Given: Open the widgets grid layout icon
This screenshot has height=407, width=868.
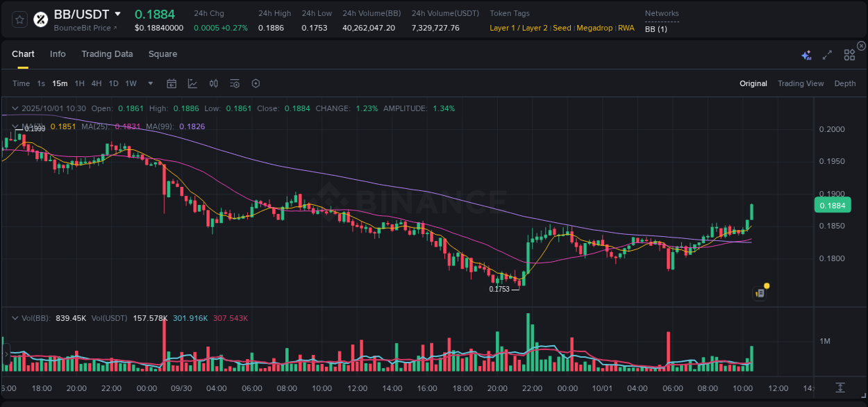Looking at the screenshot, I should tap(849, 54).
